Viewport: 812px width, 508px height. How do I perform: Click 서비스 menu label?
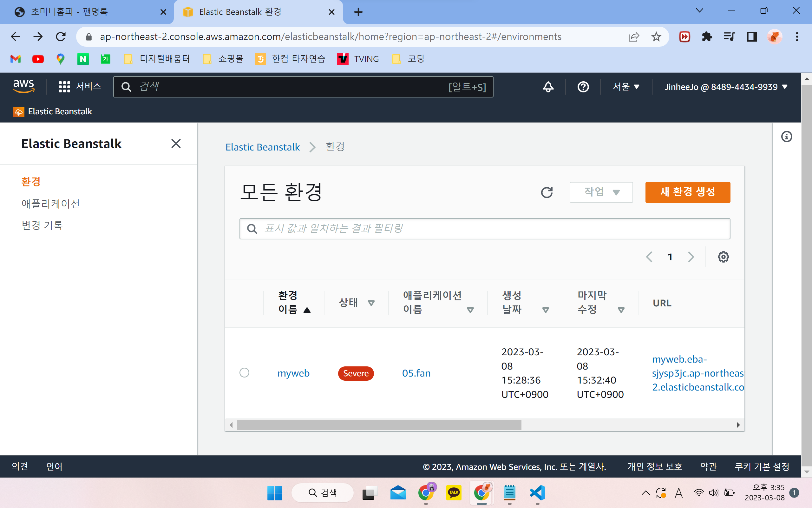coord(88,87)
